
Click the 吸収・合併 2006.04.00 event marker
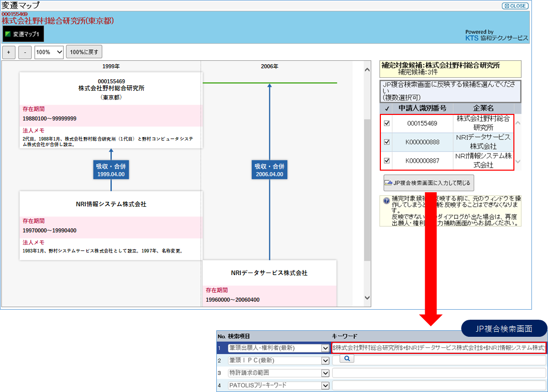pos(269,170)
